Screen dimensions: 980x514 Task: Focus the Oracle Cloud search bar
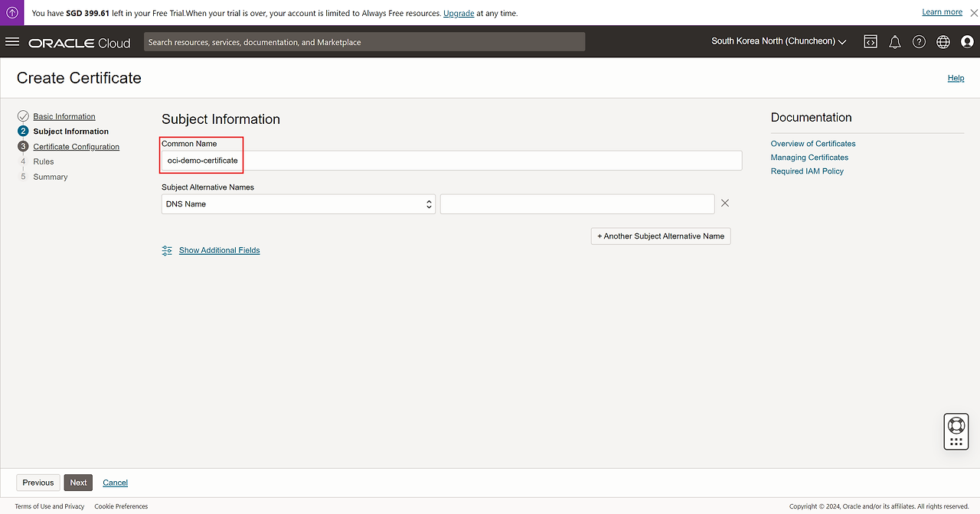coord(364,42)
